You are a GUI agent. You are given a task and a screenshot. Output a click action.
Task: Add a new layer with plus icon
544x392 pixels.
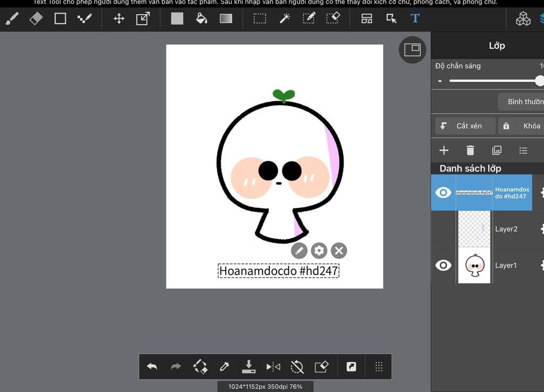pyautogui.click(x=444, y=150)
